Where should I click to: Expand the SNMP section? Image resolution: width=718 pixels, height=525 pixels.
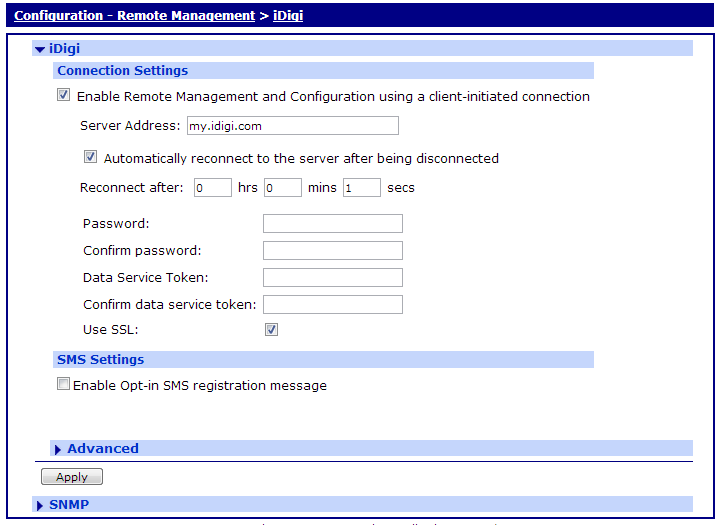39,505
